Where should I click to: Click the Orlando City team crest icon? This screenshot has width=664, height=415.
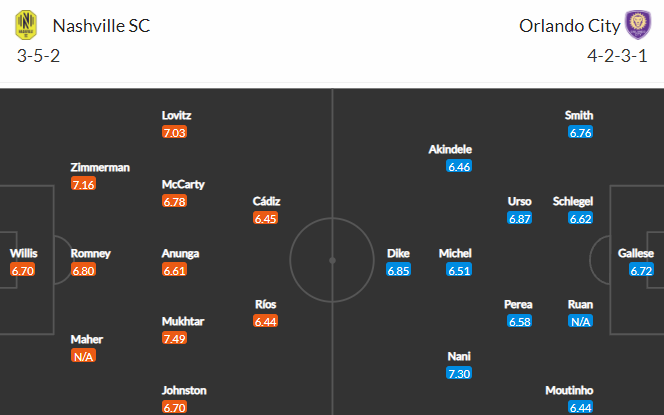tap(638, 25)
